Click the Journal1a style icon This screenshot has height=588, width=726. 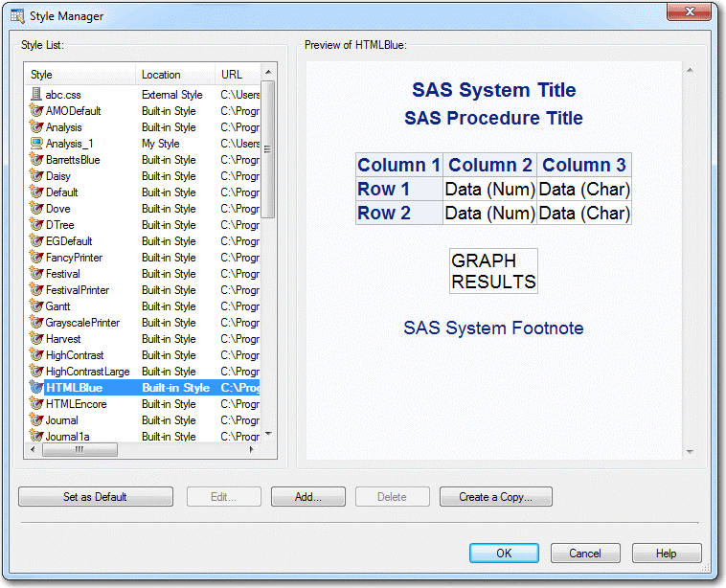(x=36, y=435)
